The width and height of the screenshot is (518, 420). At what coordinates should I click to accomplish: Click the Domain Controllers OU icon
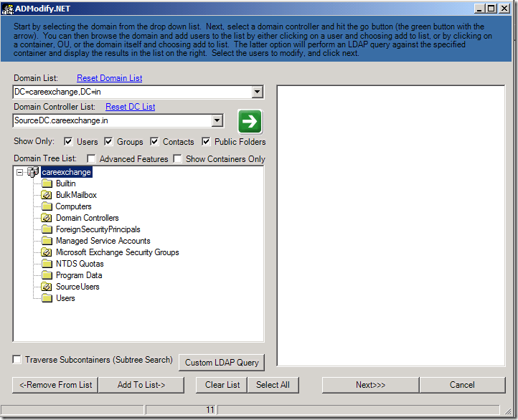[x=47, y=218]
